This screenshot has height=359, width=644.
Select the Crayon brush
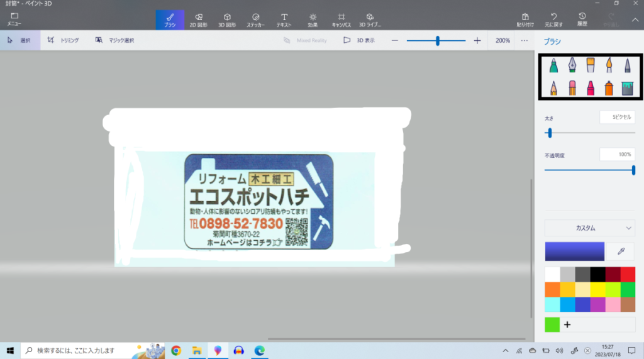[590, 88]
